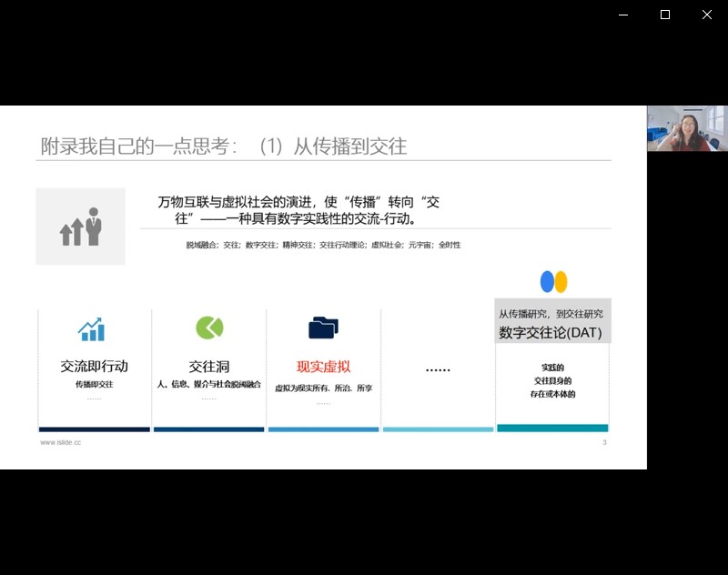Minimize the meeting window

point(623,15)
